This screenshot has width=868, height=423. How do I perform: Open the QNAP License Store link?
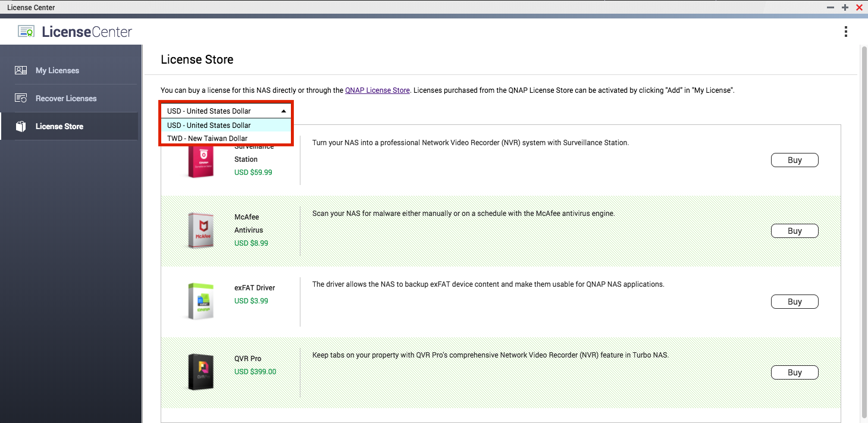click(377, 90)
